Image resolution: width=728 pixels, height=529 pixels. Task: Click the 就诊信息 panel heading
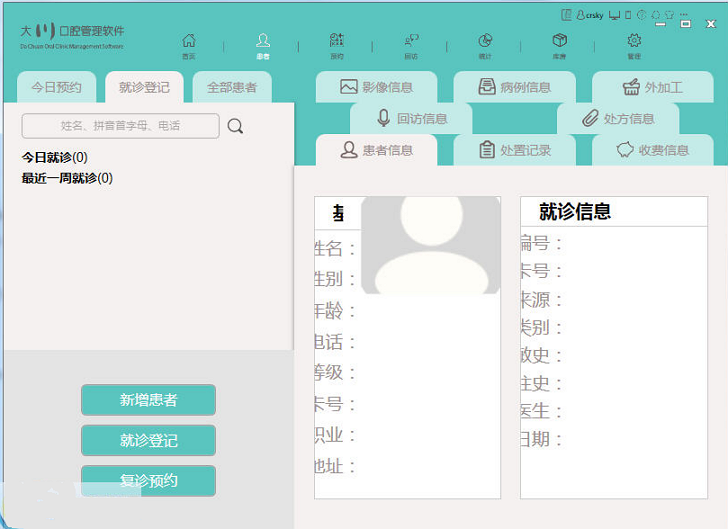(575, 212)
